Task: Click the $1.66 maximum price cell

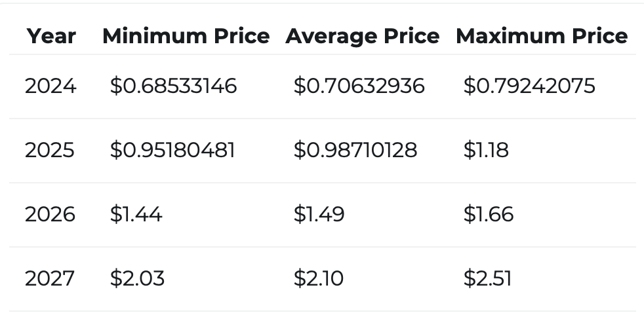Action: click(488, 214)
